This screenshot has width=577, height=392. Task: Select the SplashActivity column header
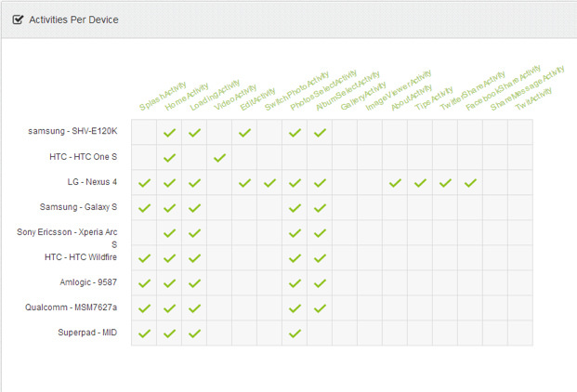[158, 98]
